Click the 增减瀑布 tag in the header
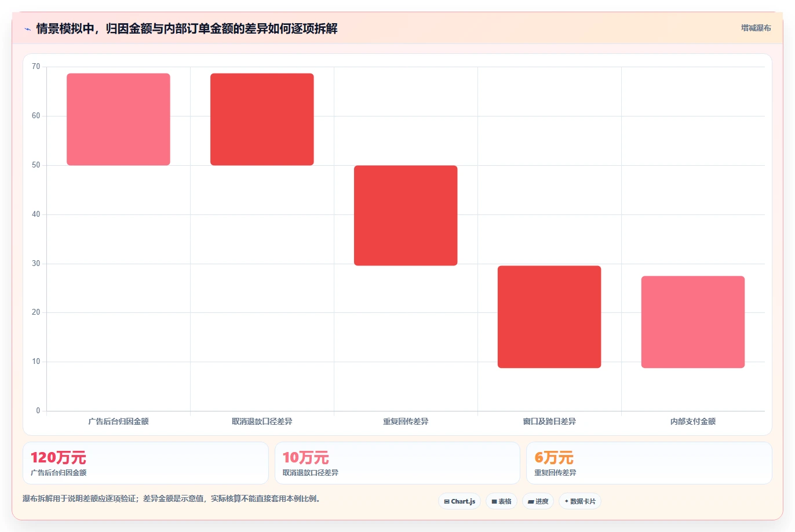 756,28
